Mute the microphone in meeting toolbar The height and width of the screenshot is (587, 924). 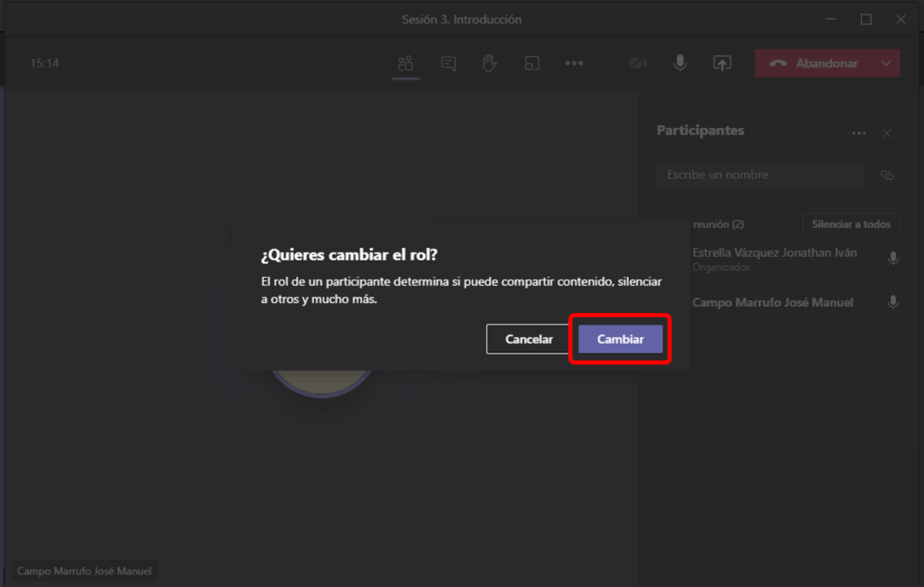(x=679, y=63)
